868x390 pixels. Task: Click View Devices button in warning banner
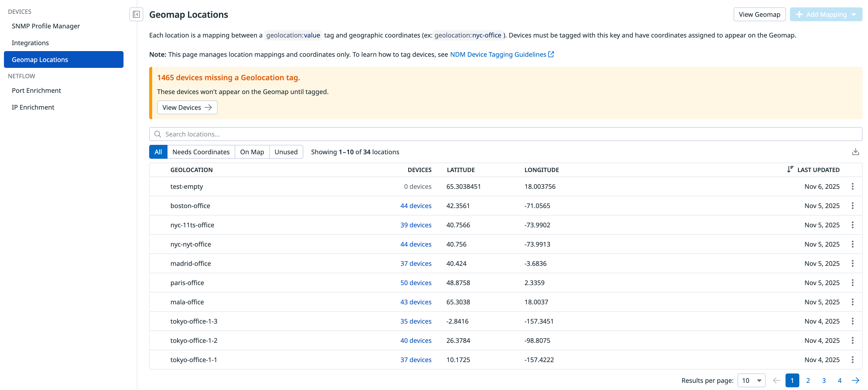(x=187, y=107)
